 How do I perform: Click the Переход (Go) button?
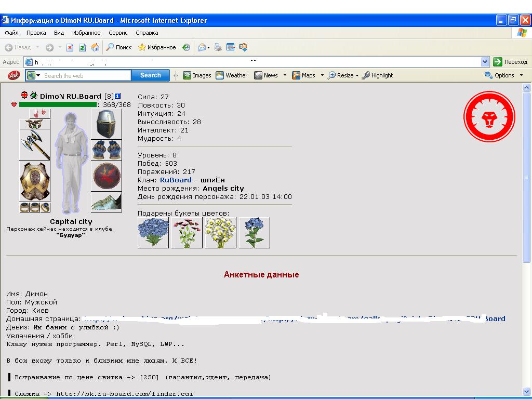(x=511, y=62)
